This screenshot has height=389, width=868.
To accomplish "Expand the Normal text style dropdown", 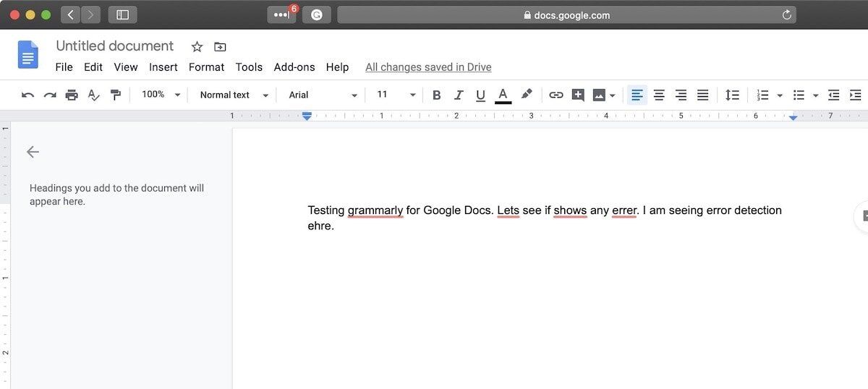I will pyautogui.click(x=234, y=95).
